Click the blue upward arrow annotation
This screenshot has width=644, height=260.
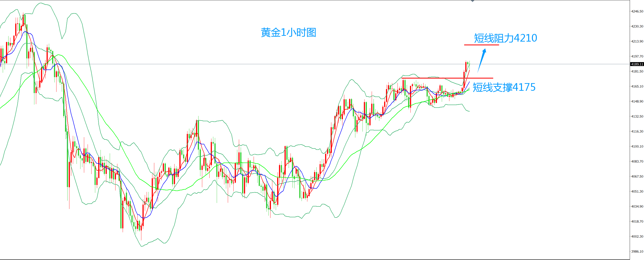click(x=481, y=60)
